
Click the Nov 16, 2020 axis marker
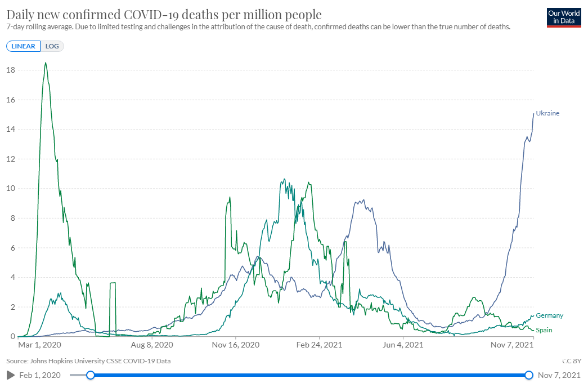pyautogui.click(x=236, y=345)
